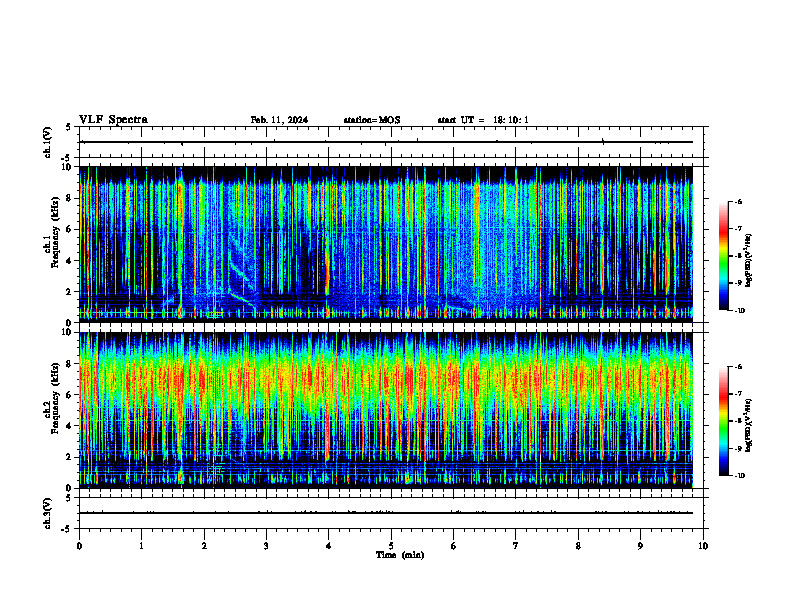Click the "1" minute tick label
The height and width of the screenshot is (612, 792).
pos(141,546)
